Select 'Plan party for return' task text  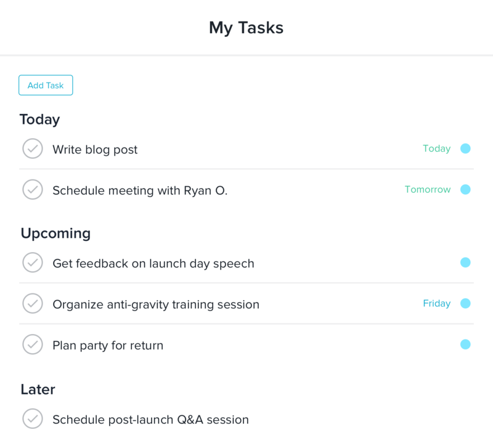(108, 345)
